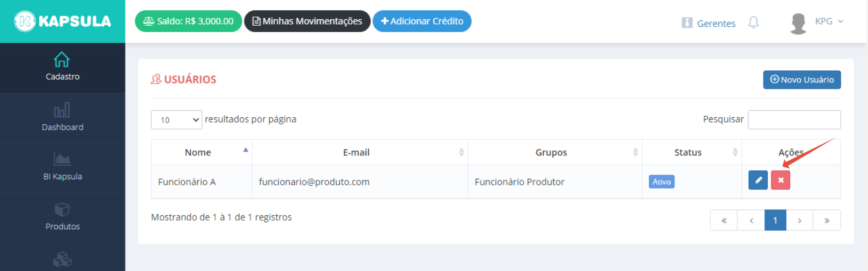Open the Gerentes link

coord(708,23)
